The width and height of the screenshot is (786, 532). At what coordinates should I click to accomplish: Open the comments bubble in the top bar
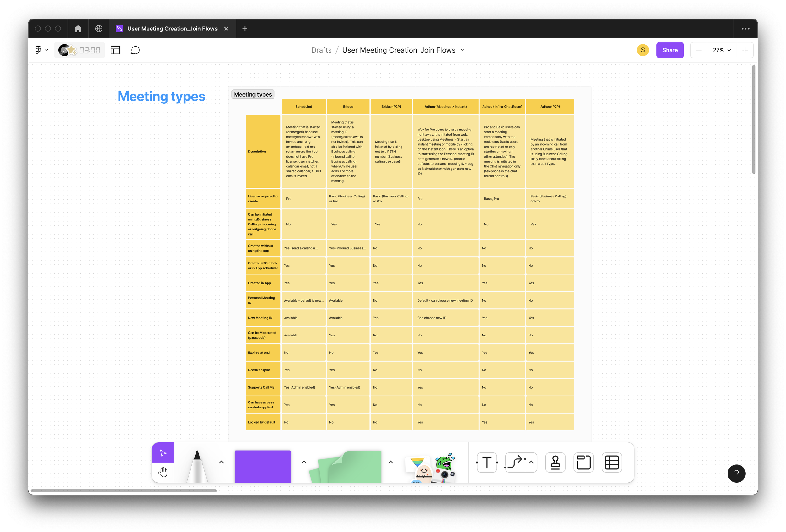[135, 50]
